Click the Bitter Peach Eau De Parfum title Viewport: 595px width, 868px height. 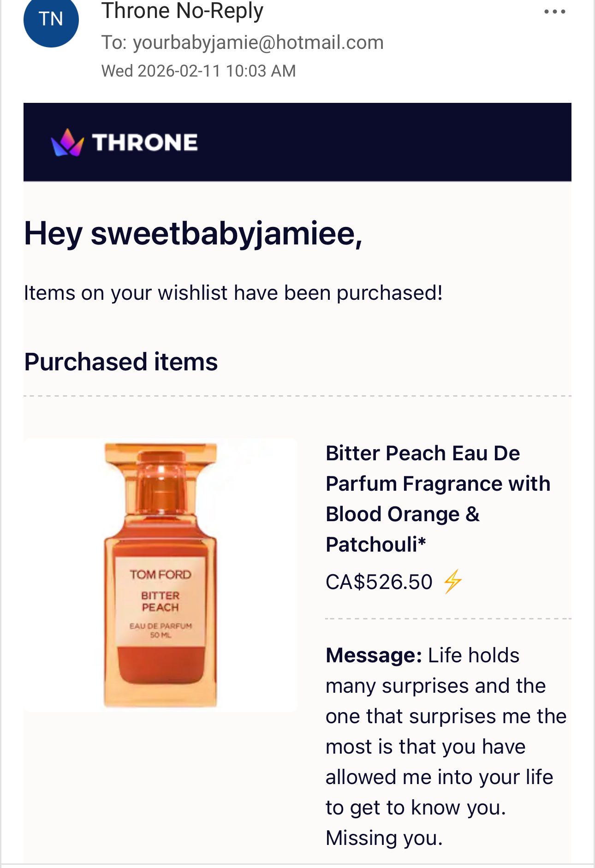click(437, 499)
